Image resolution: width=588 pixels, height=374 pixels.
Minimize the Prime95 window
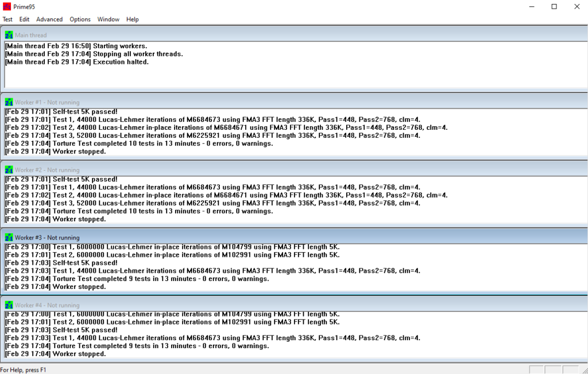(531, 6)
